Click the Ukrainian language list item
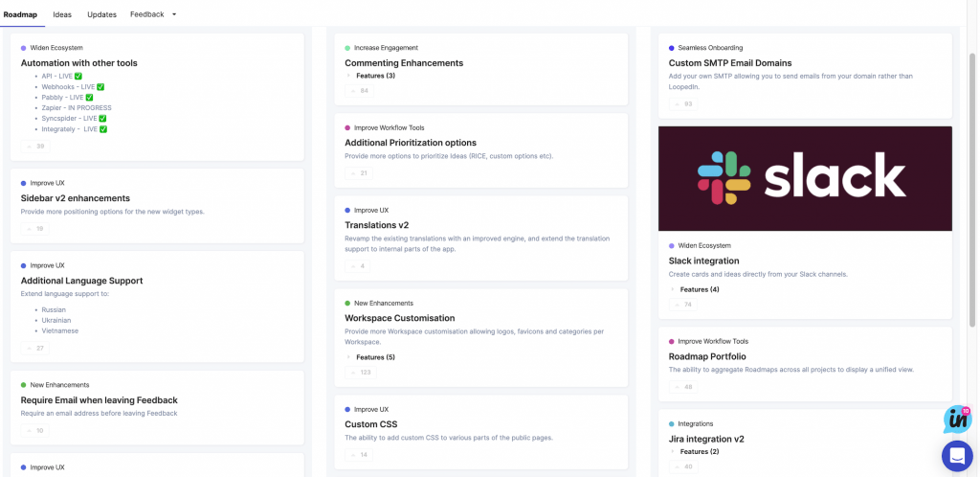This screenshot has width=980, height=477. [56, 320]
